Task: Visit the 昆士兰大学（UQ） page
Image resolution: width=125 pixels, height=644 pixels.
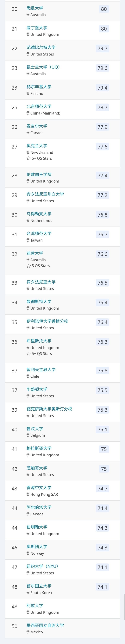Action: (43, 67)
